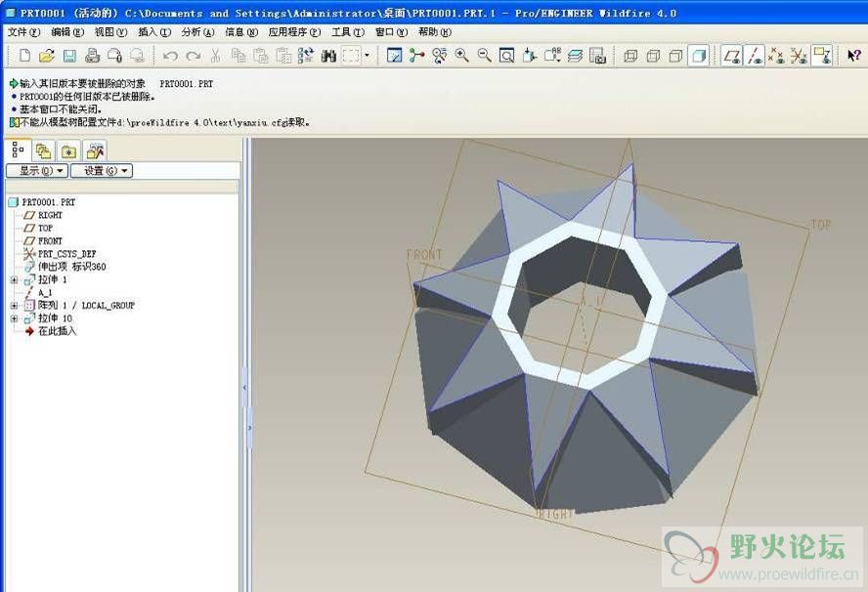Toggle coordinate systems visibility
This screenshot has width=868, height=592.
(x=799, y=56)
